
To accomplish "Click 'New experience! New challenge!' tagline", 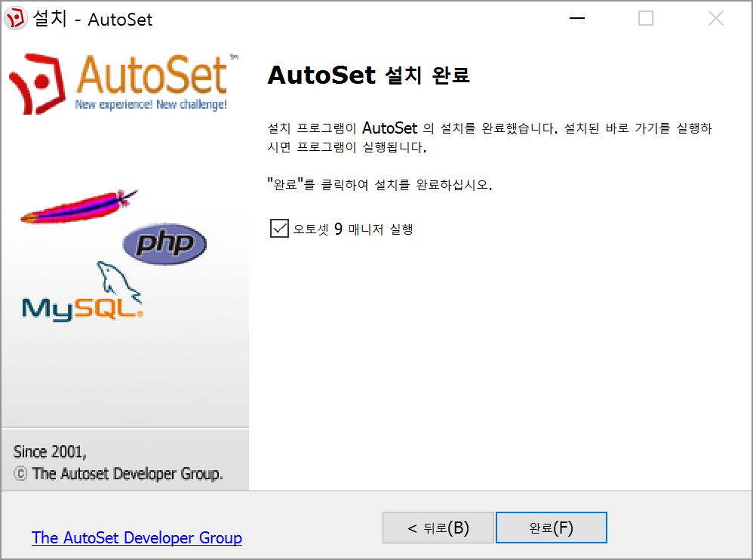I will [x=151, y=104].
